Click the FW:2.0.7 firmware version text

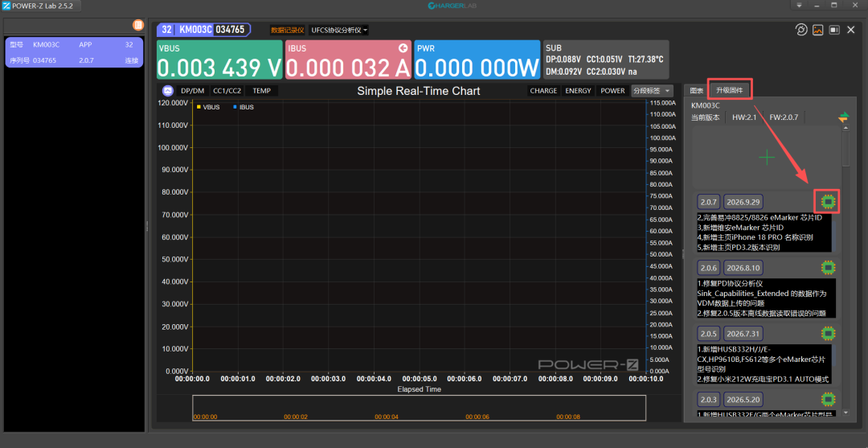[784, 117]
